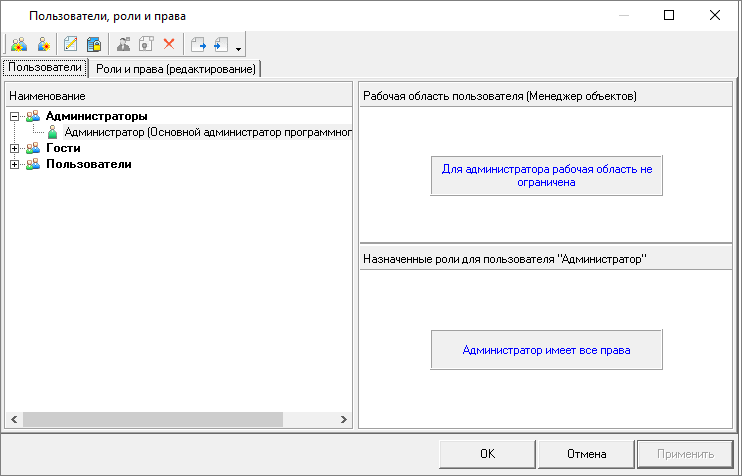Collapse the Администраторы tree group
The width and height of the screenshot is (742, 476).
click(14, 116)
